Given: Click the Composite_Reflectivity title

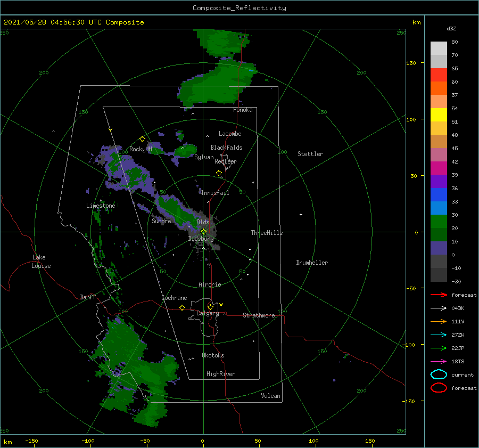Looking at the screenshot, I should tap(240, 8).
